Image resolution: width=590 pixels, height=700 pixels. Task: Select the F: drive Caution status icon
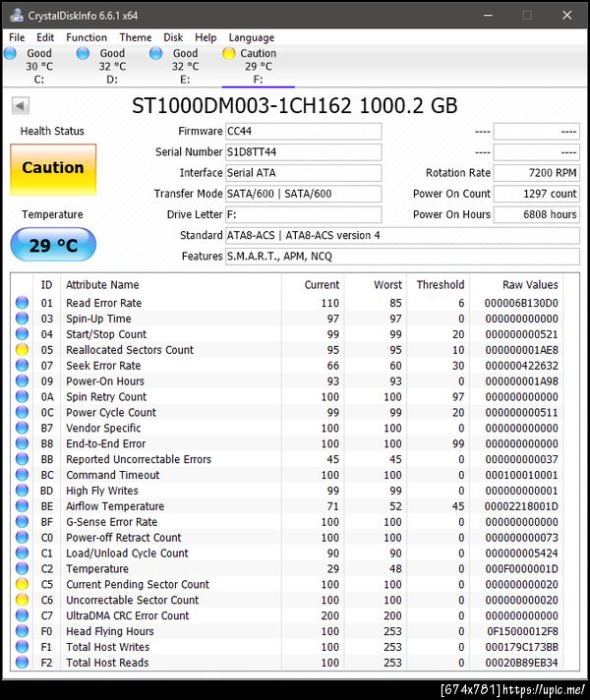point(229,53)
